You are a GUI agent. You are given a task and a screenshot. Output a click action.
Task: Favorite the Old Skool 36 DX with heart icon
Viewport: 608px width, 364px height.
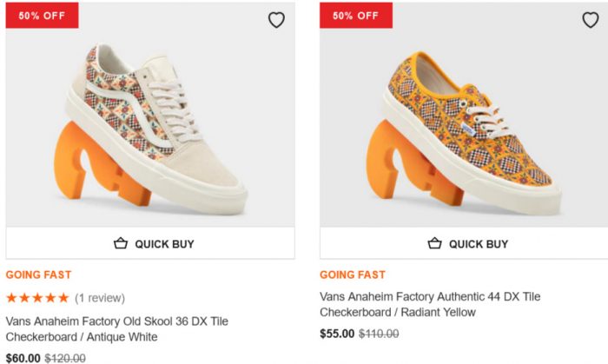click(x=276, y=20)
